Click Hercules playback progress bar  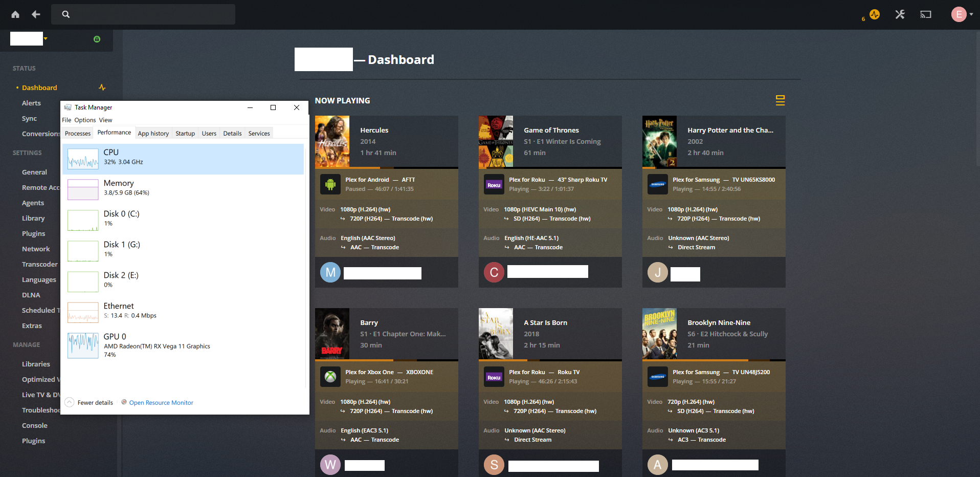pyautogui.click(x=387, y=168)
